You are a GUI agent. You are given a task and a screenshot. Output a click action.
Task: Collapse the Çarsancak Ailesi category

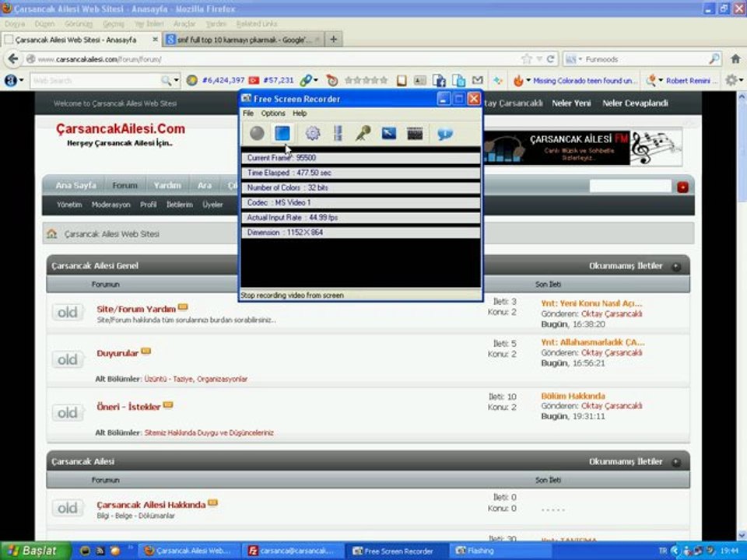(x=676, y=462)
